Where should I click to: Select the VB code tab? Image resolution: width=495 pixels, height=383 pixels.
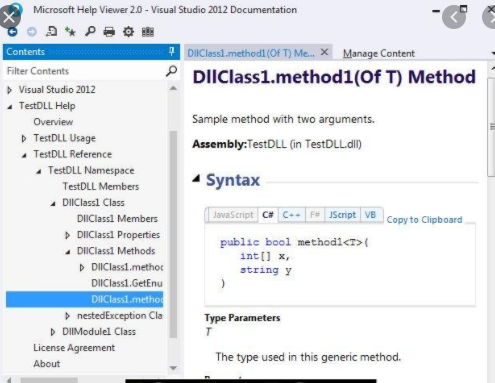click(370, 215)
